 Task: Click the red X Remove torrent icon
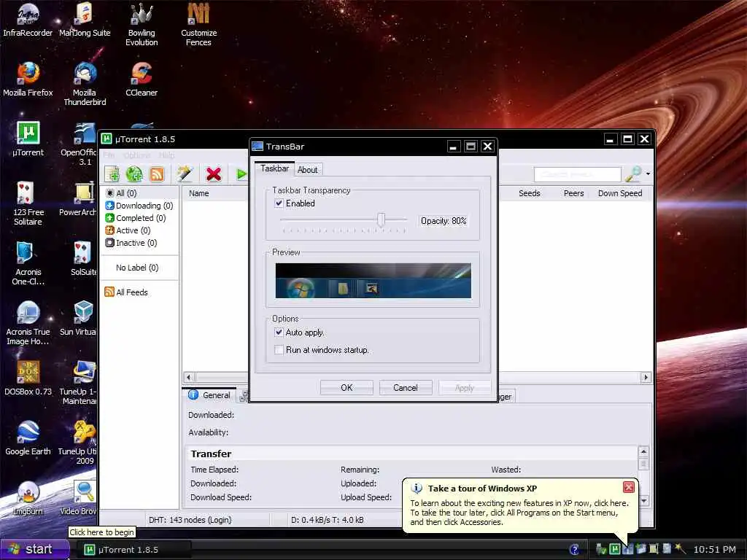[x=214, y=174]
